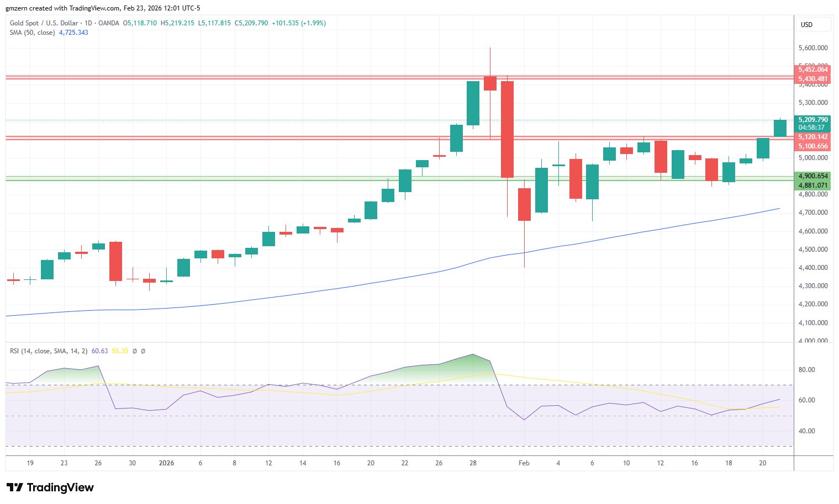This screenshot has height=504, width=839.
Task: Click the 5,600.000 price axis label
Action: coord(813,48)
